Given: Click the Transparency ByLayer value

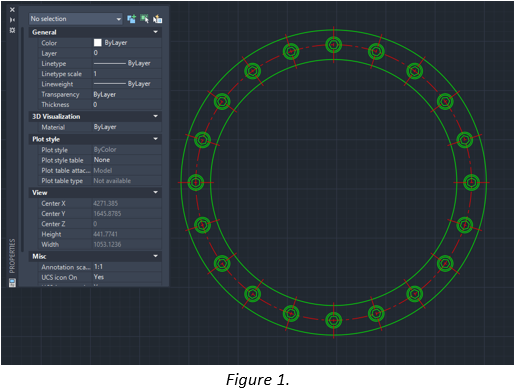Looking at the screenshot, I should point(127,94).
